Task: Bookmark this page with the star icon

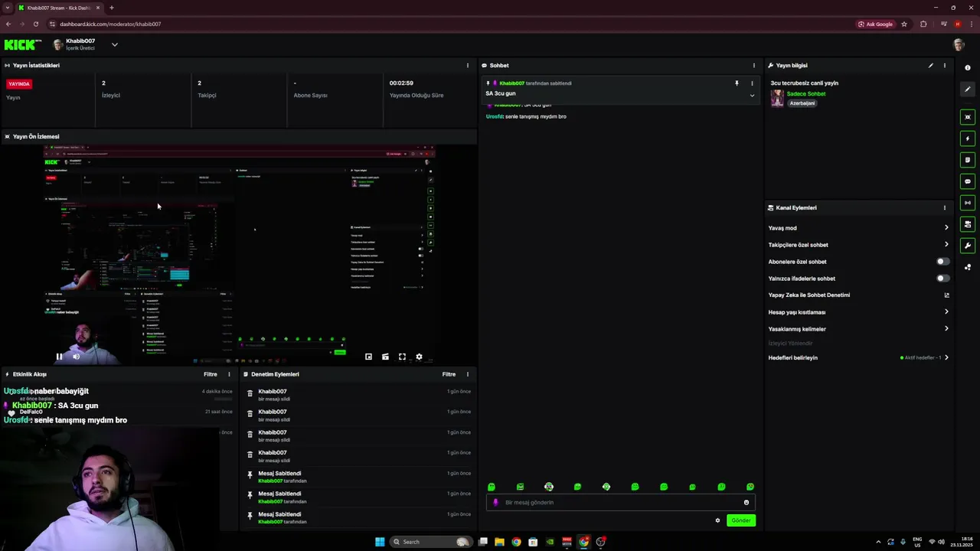Action: coord(904,24)
